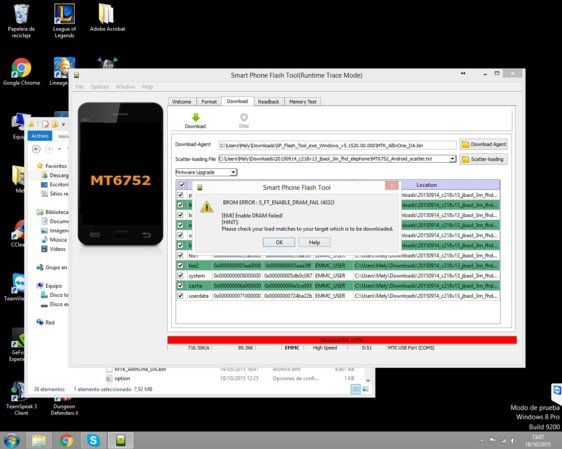Click Back arrow in Explorer window
The width and height of the screenshot is (562, 449).
tap(36, 149)
